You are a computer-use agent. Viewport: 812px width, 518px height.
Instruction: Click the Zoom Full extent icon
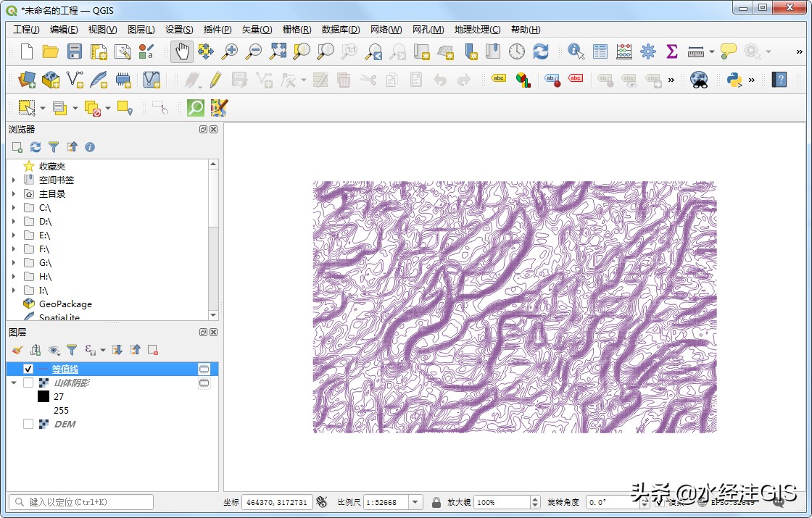[278, 51]
